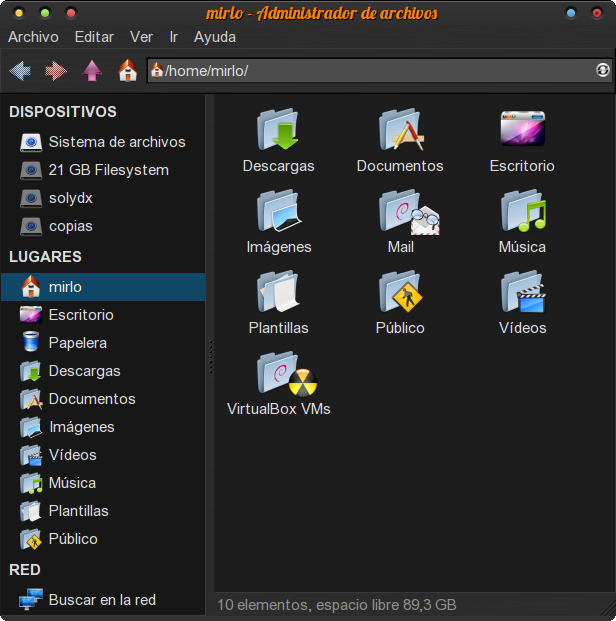Open Papelera trash in sidebar

(103, 343)
